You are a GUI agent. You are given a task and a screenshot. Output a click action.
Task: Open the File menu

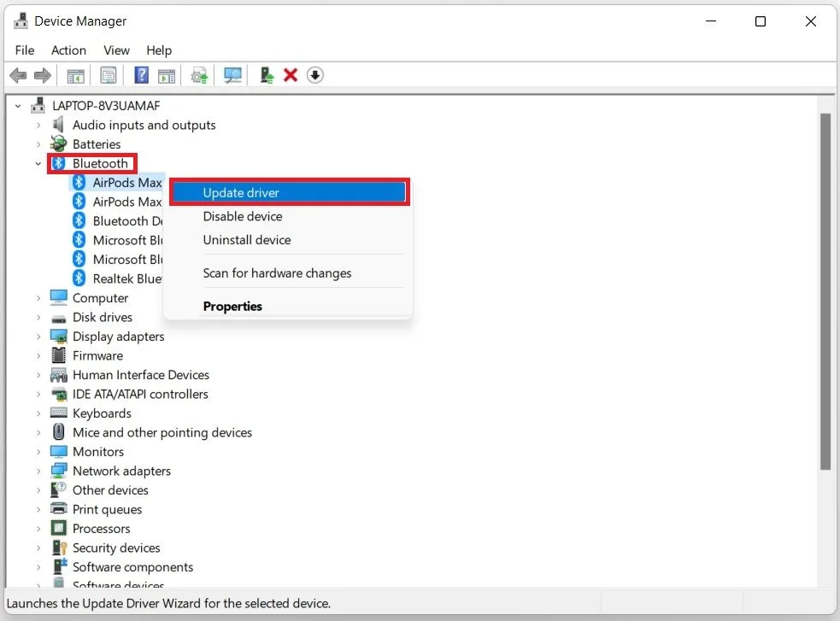tap(25, 50)
